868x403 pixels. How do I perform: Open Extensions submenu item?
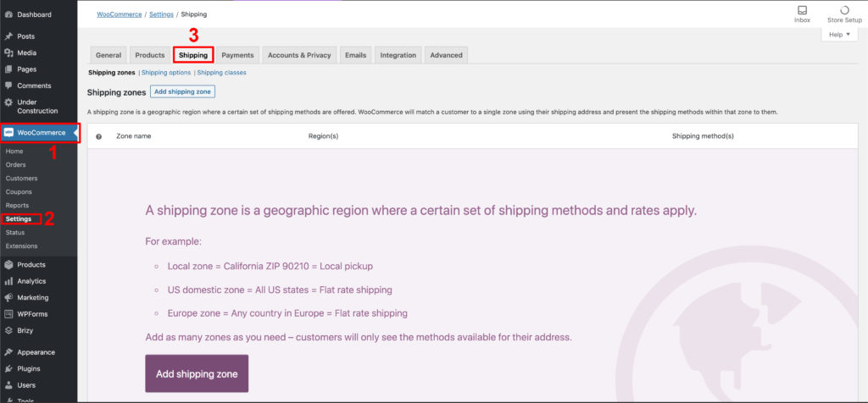click(x=21, y=246)
